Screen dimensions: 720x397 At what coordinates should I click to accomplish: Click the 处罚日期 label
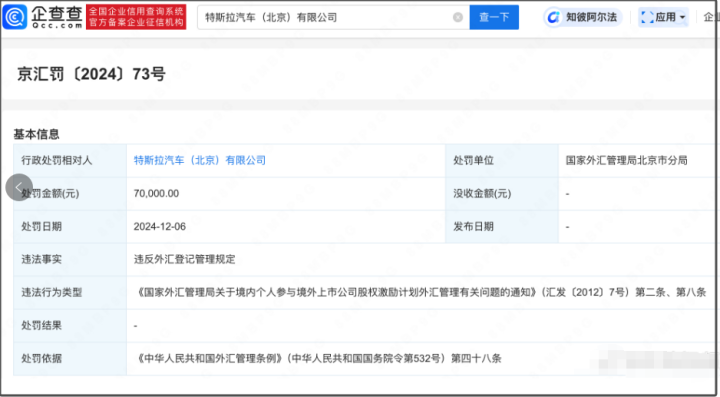41,227
